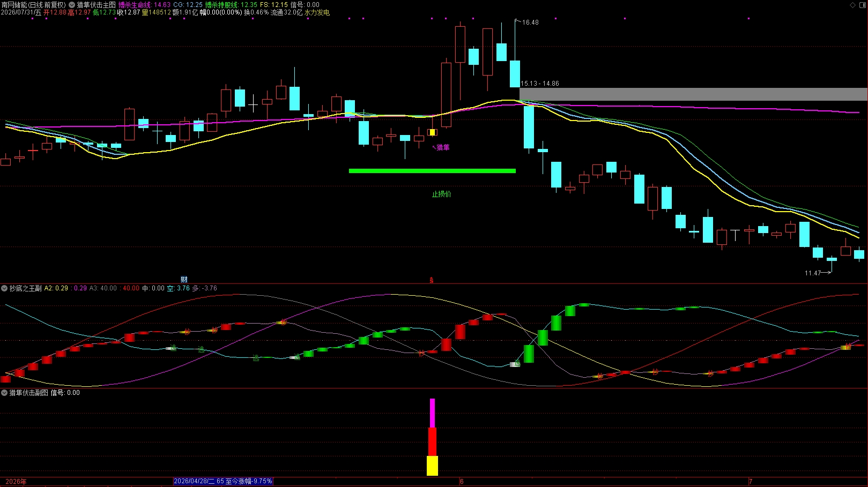
Task: Click the 16.48 high price marker
Action: tap(530, 23)
